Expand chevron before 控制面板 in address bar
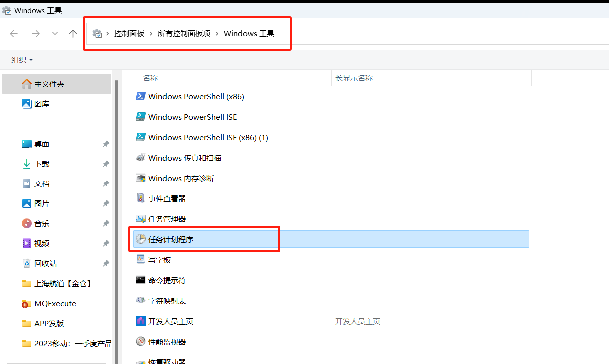 pos(108,33)
